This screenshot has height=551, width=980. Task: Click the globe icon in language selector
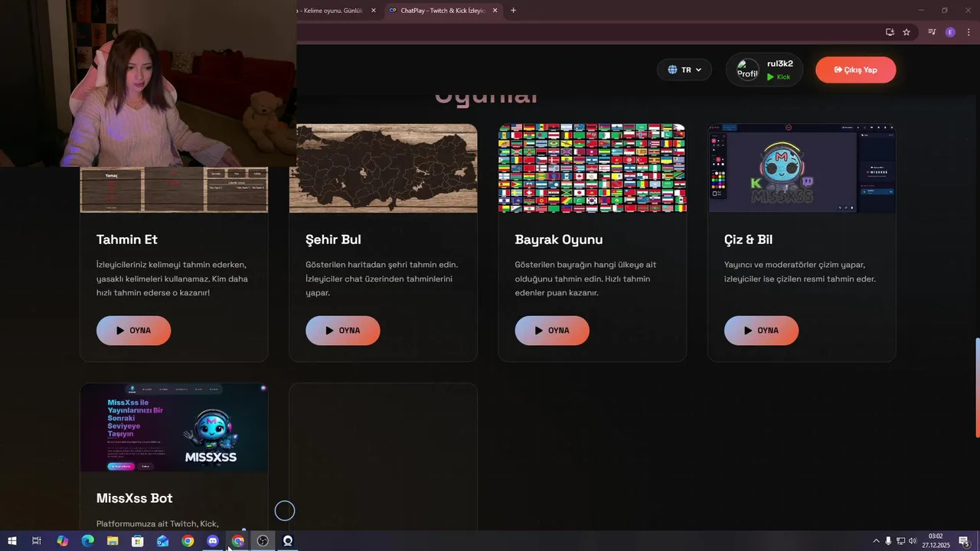[x=672, y=70]
